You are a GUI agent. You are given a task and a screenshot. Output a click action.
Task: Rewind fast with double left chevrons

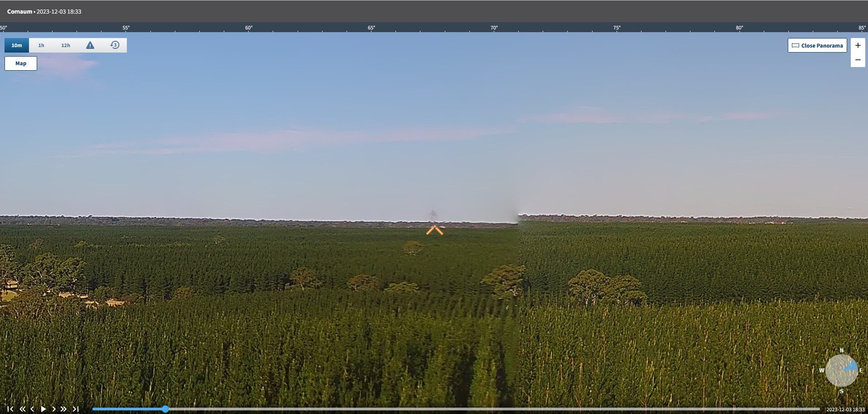point(22,409)
